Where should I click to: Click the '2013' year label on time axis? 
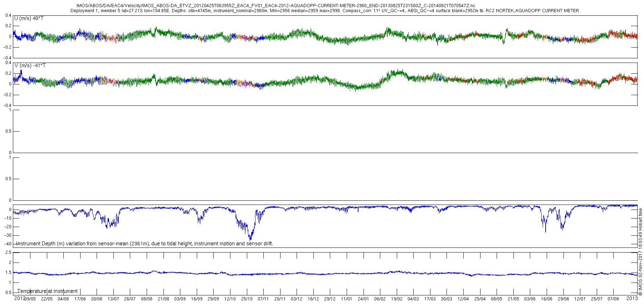coord(632,298)
